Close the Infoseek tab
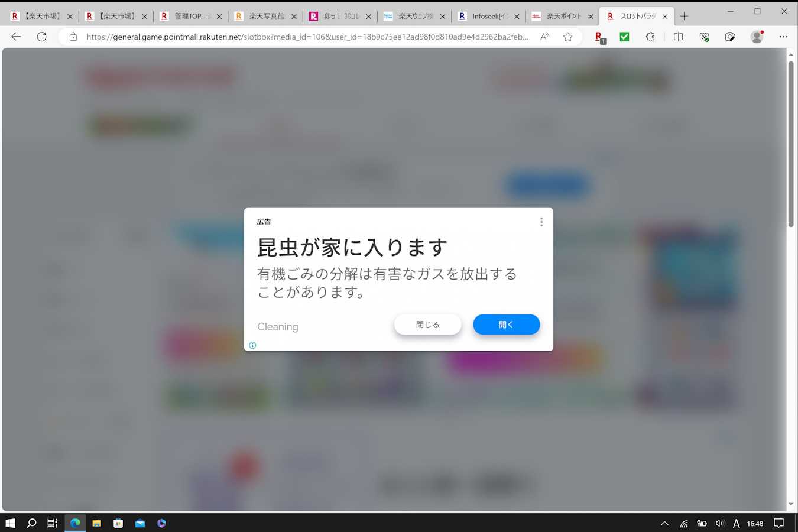Image resolution: width=798 pixels, height=532 pixels. [517, 17]
